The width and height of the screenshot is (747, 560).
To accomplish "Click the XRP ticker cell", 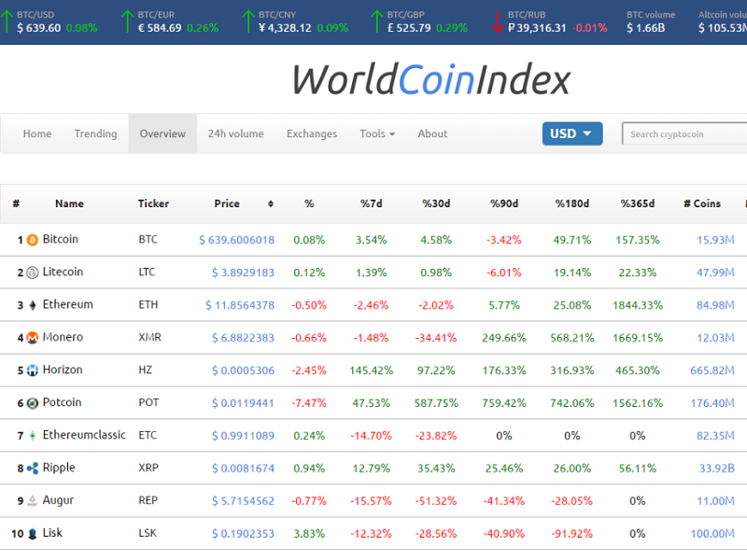I will tap(148, 468).
